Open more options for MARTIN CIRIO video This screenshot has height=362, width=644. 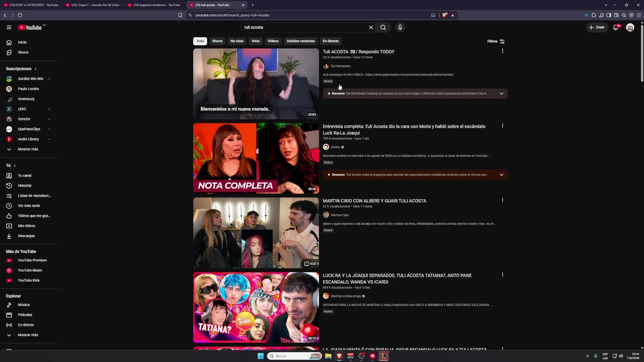tap(502, 200)
